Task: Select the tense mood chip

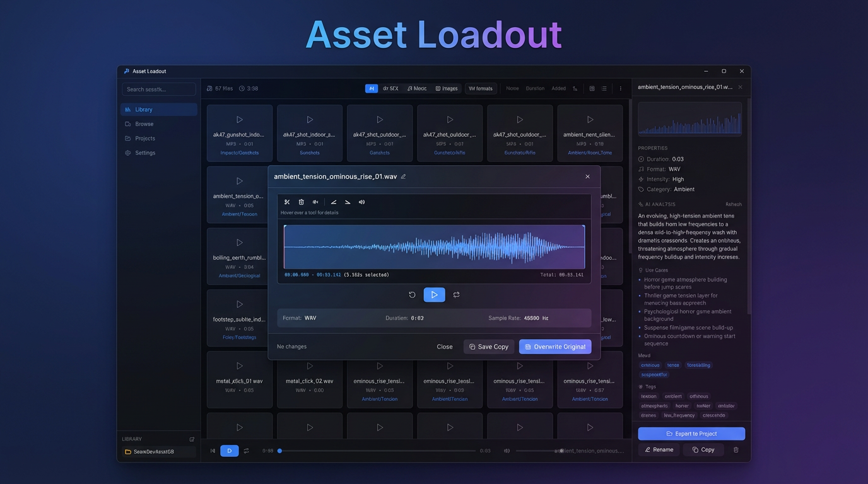Action: click(673, 366)
